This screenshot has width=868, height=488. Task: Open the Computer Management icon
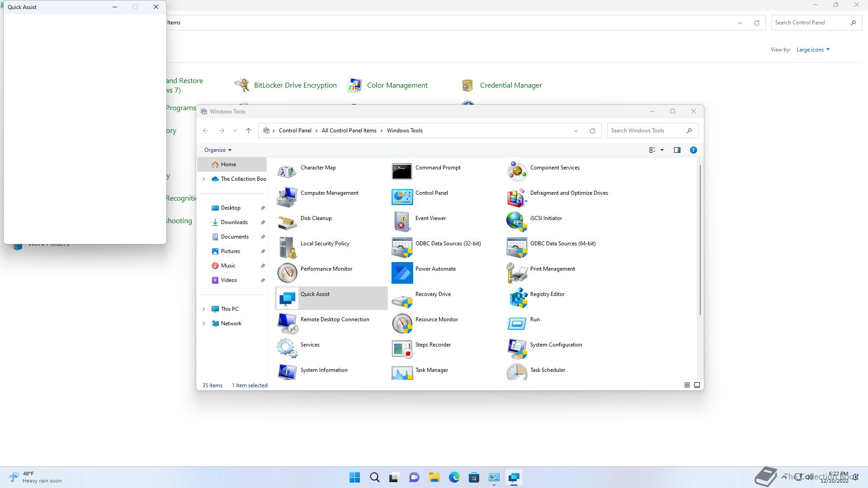pyautogui.click(x=287, y=197)
